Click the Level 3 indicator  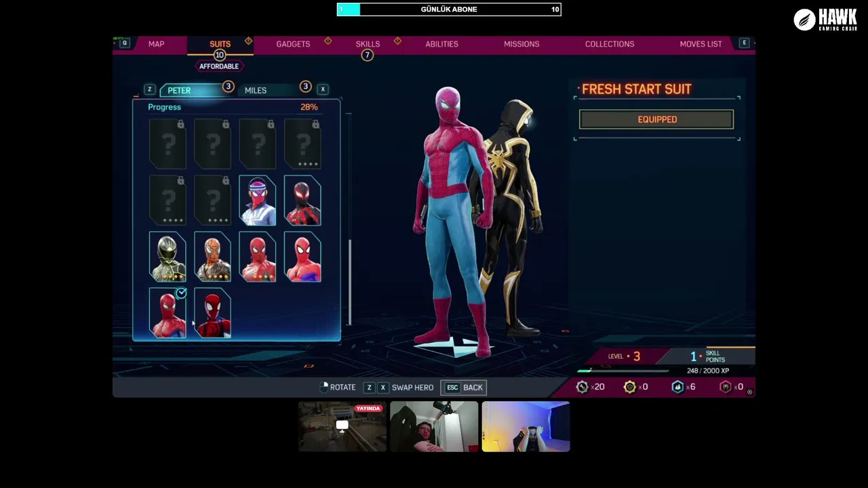coord(624,357)
